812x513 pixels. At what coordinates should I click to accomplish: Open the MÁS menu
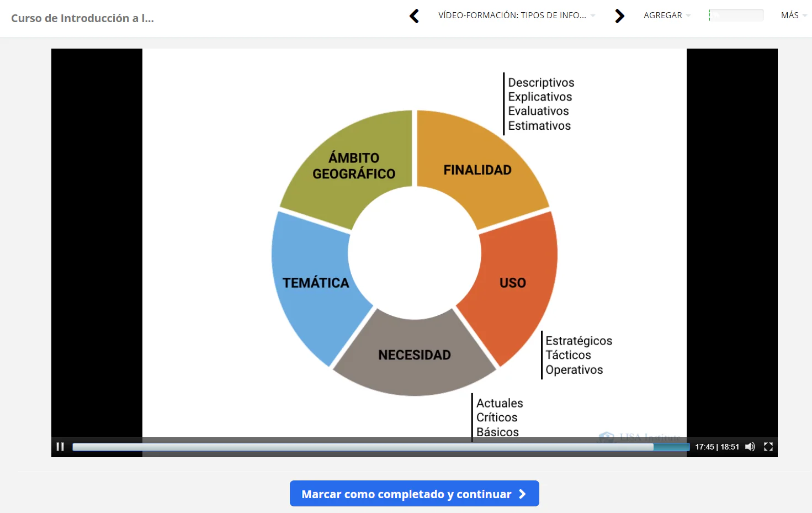pyautogui.click(x=793, y=15)
